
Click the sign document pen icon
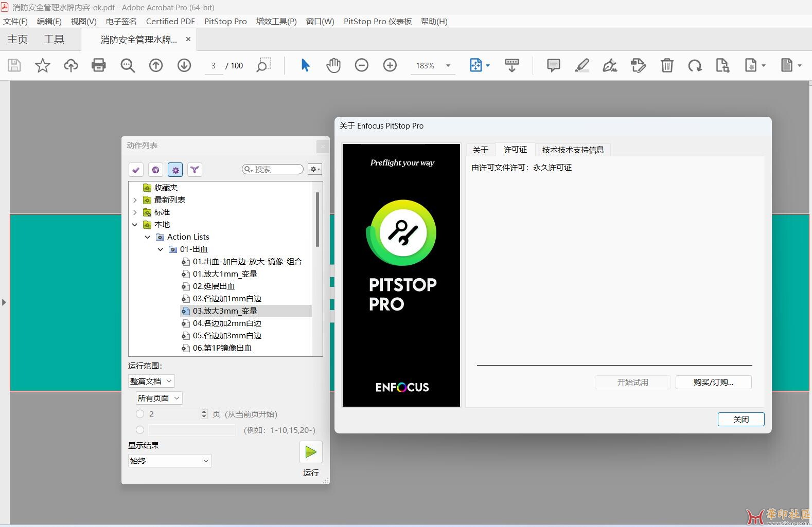[x=610, y=65]
